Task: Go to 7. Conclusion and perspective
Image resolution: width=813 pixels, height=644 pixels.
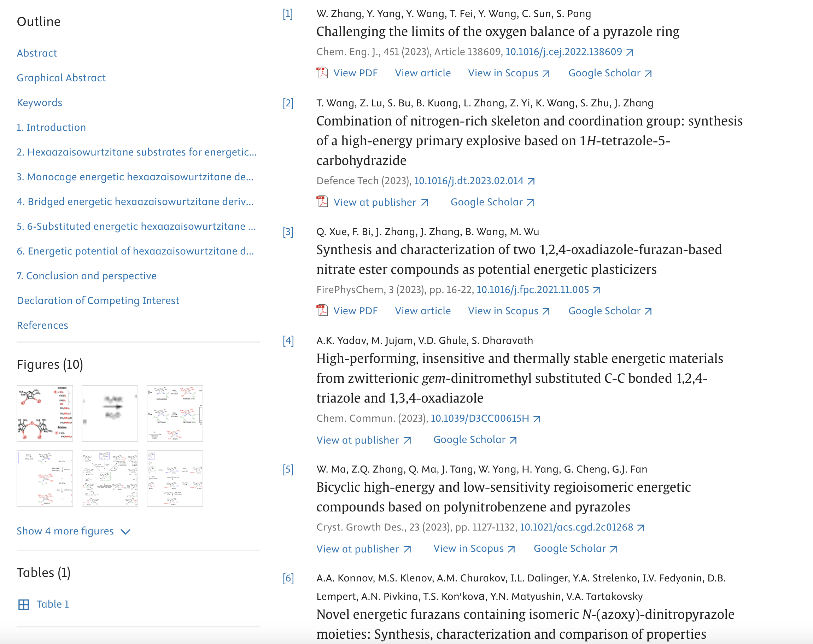Action: click(86, 276)
